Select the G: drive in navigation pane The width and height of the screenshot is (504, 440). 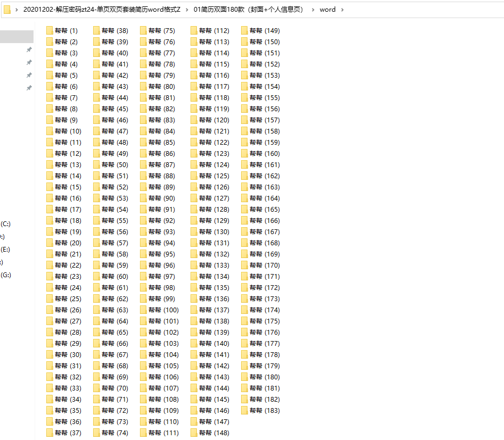coord(5,275)
